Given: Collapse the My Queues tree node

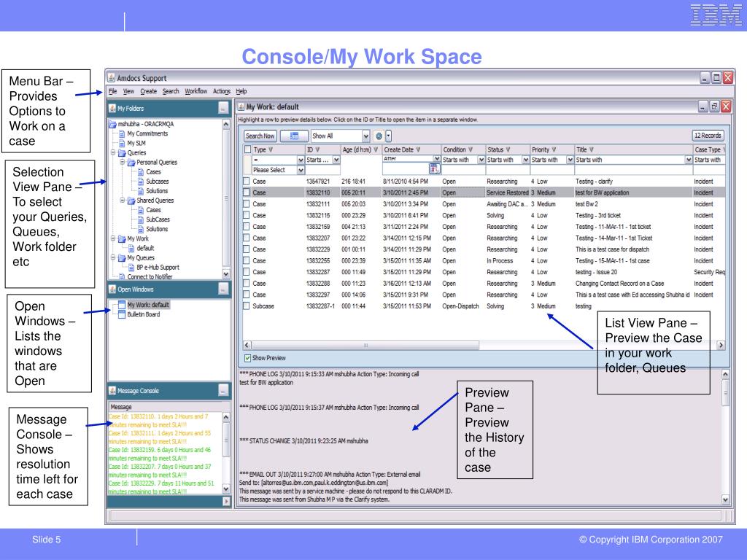Looking at the screenshot, I should click(x=113, y=257).
